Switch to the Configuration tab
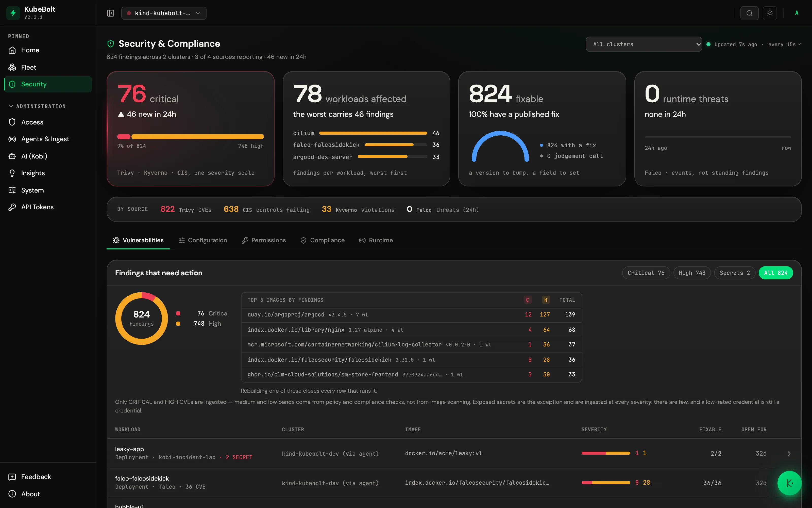Image resolution: width=812 pixels, height=508 pixels. [x=203, y=240]
